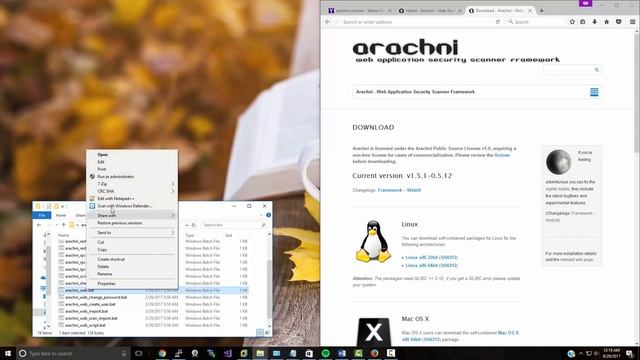Open the Pocket icon in toolbar
Image resolution: width=640 pixels, height=360 pixels.
point(619,22)
